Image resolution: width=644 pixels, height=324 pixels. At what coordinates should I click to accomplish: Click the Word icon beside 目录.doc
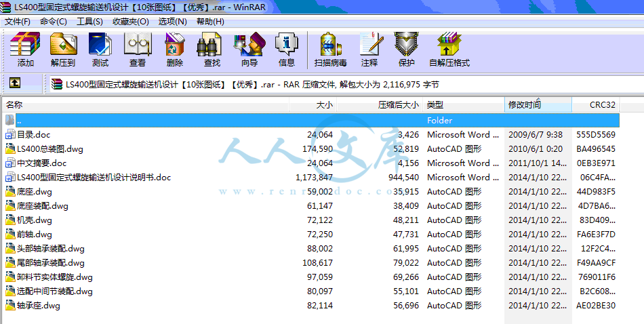(x=10, y=135)
